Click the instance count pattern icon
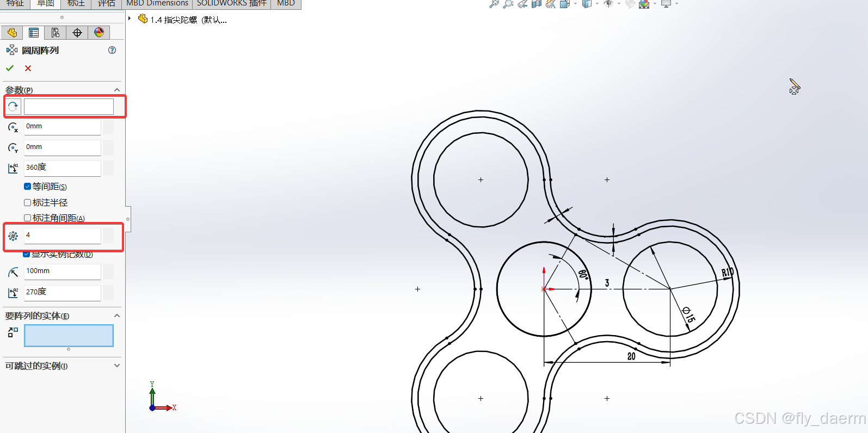The height and width of the screenshot is (433, 868). [13, 236]
